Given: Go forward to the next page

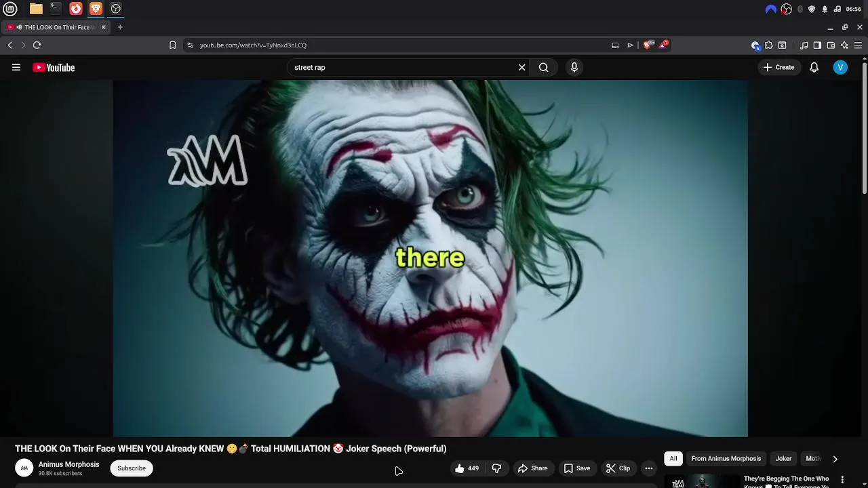Looking at the screenshot, I should point(23,45).
